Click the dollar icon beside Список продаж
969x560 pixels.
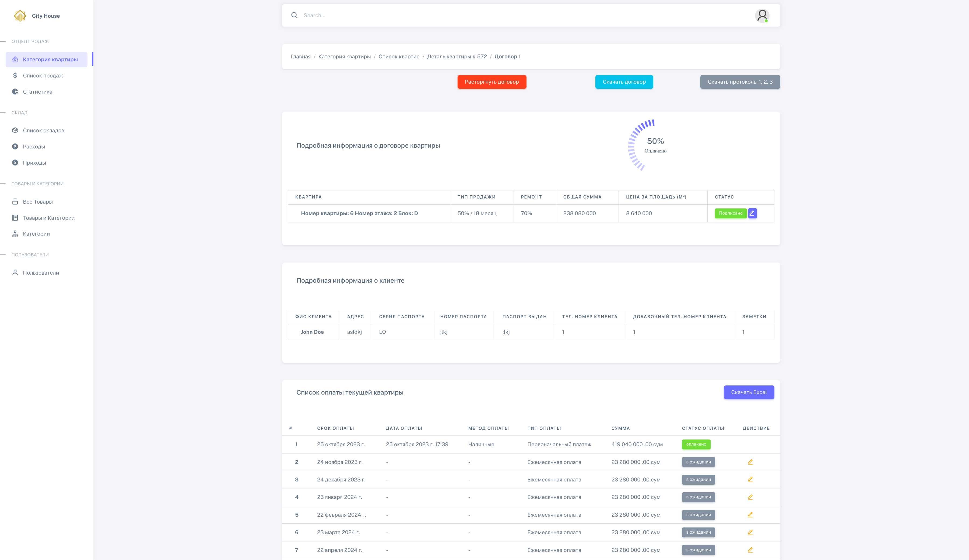pos(15,75)
